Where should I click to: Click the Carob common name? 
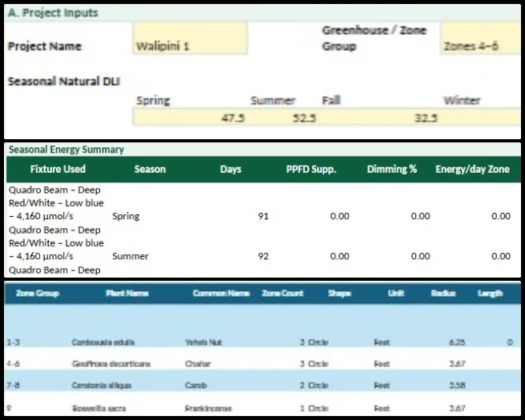tap(196, 385)
